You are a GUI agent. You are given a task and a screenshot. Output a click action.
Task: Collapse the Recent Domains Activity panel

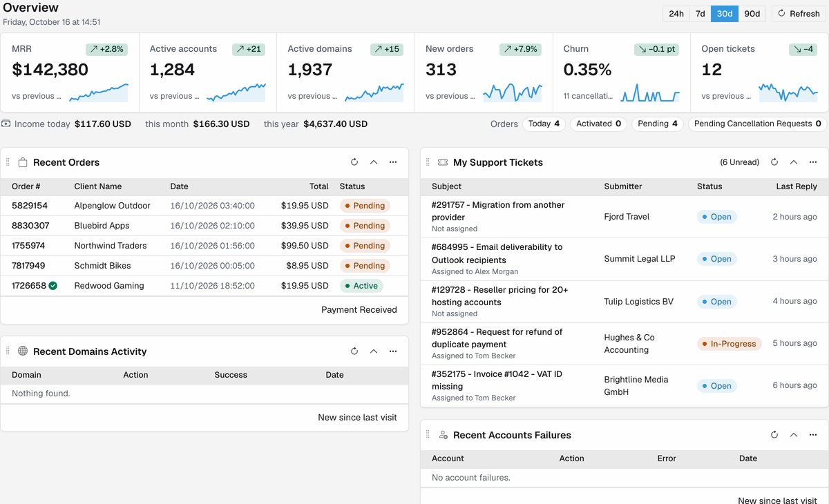tap(374, 351)
